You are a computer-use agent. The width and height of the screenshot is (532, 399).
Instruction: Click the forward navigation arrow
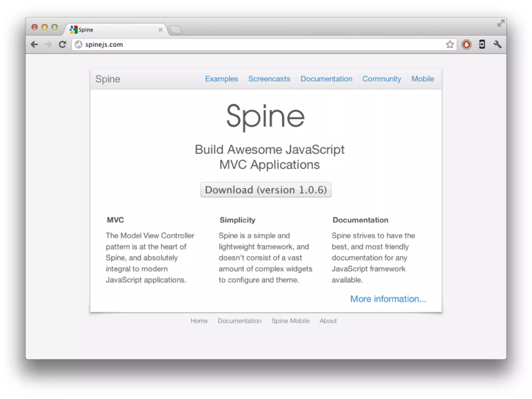pyautogui.click(x=48, y=44)
